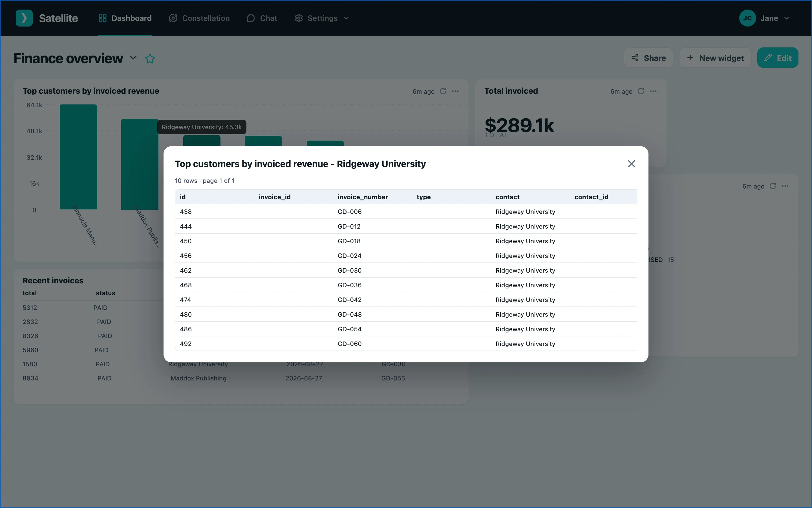Click Recent invoices total 1580
Screen dimensions: 812x508
pyautogui.click(x=30, y=364)
